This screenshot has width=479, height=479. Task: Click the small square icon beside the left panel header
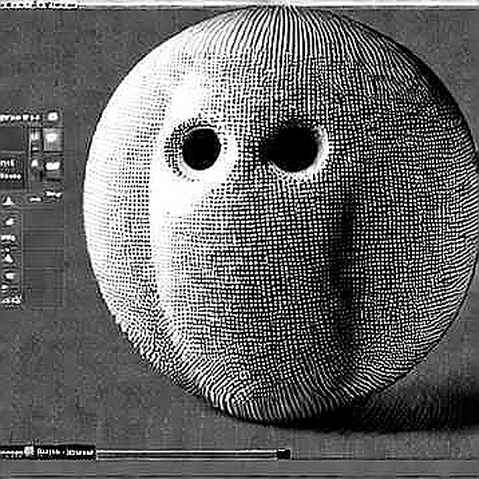click(53, 117)
